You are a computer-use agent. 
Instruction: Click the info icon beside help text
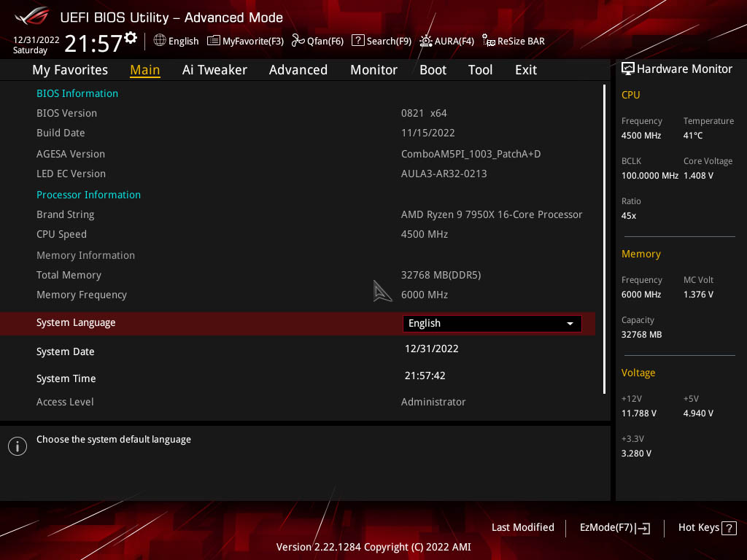(x=18, y=446)
